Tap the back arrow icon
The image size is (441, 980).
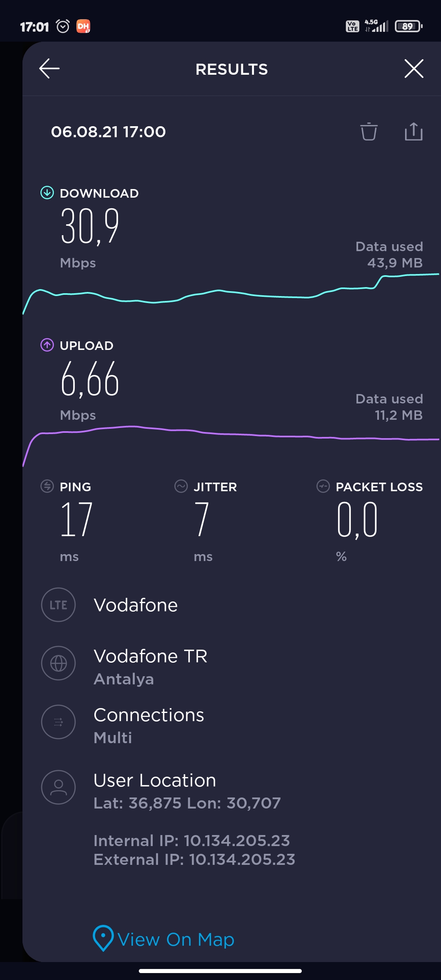[49, 68]
